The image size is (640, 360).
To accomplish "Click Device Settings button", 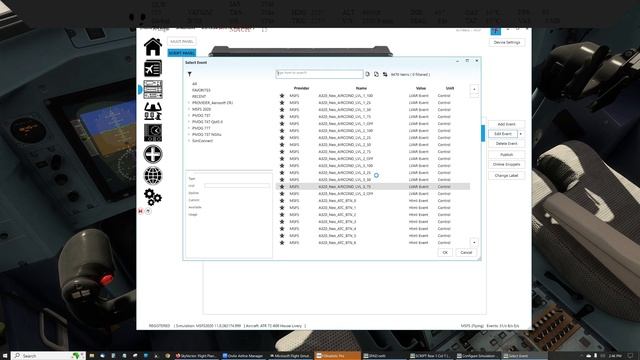I will click(x=507, y=42).
